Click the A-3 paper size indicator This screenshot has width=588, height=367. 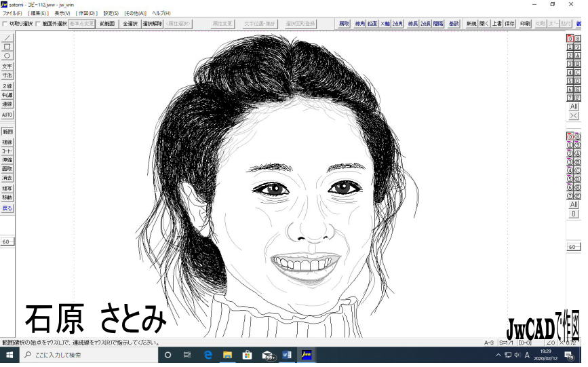point(489,343)
